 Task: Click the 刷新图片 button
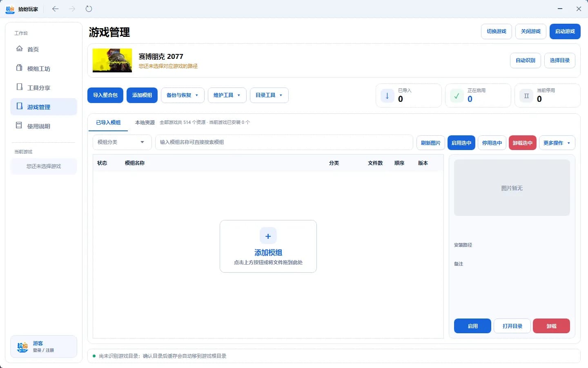pyautogui.click(x=431, y=143)
